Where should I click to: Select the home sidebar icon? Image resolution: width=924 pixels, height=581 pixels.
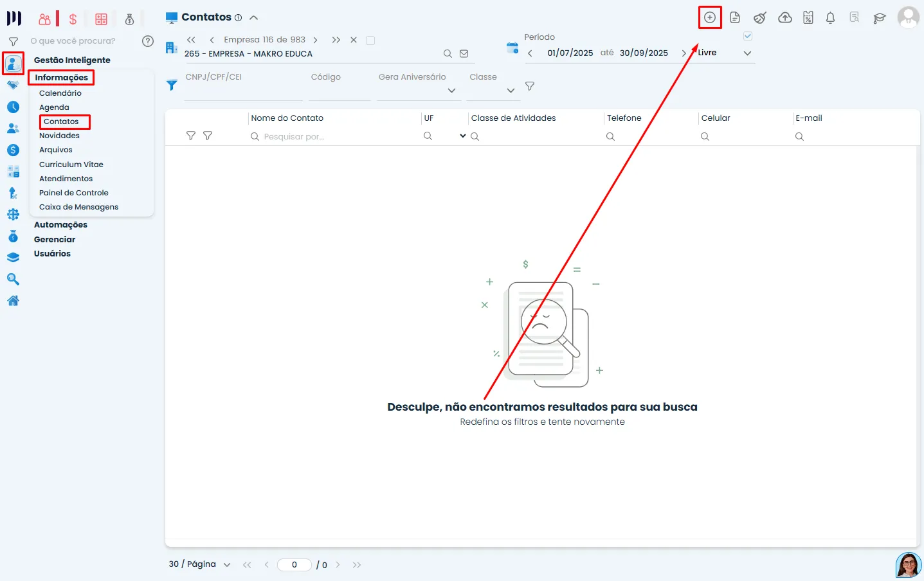pos(13,300)
